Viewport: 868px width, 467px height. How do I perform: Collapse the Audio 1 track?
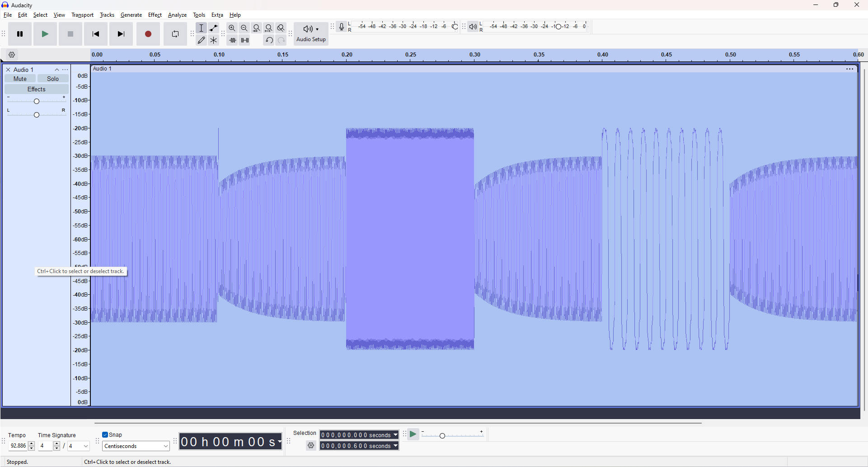[x=57, y=69]
